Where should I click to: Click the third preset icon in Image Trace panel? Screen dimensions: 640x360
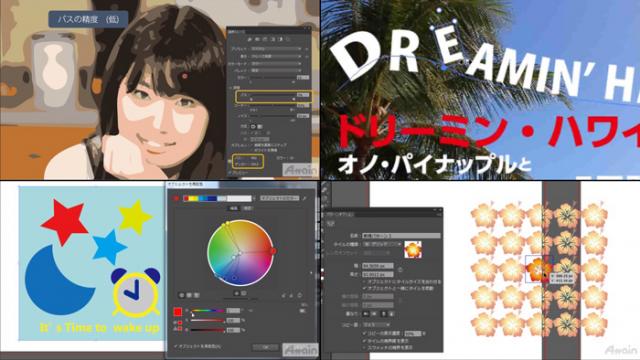(x=265, y=39)
